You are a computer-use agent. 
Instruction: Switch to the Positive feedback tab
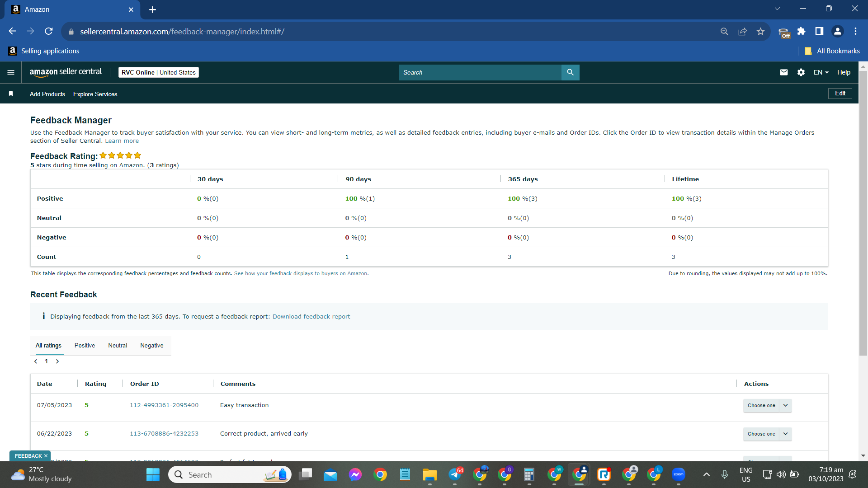[85, 346]
